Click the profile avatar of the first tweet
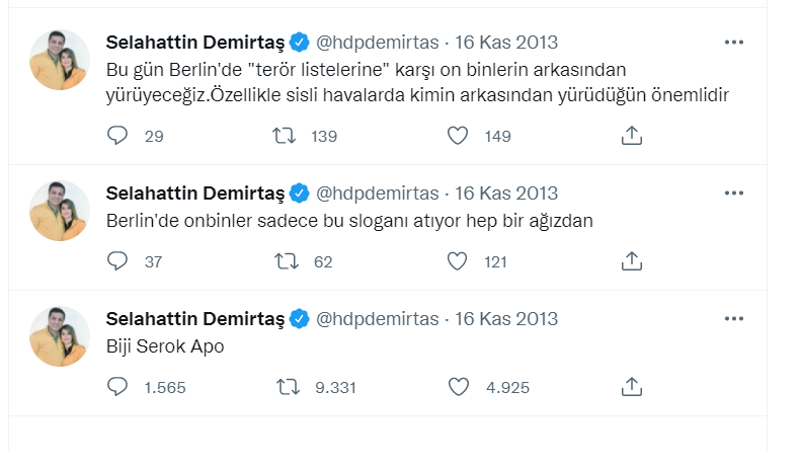This screenshot has height=451, width=800. coord(60,60)
